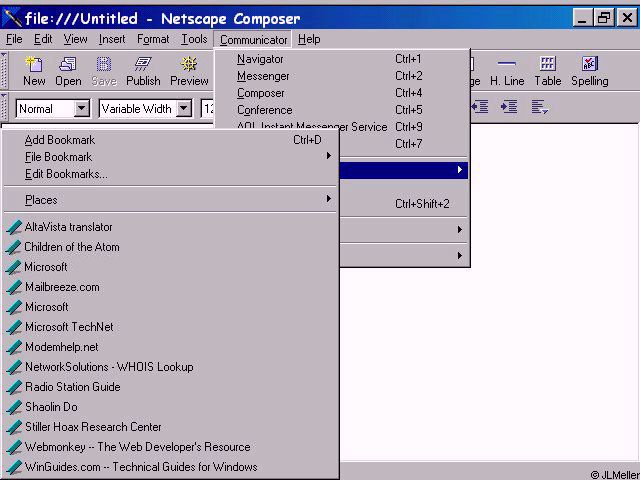640x480 pixels.
Task: Click the Composer title bar pen icon
Action: [12, 18]
